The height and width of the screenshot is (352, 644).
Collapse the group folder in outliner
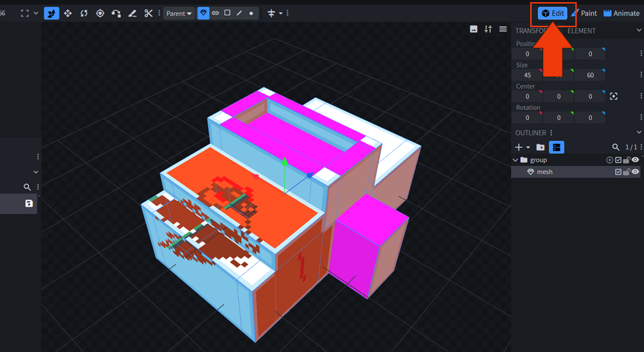tap(515, 160)
